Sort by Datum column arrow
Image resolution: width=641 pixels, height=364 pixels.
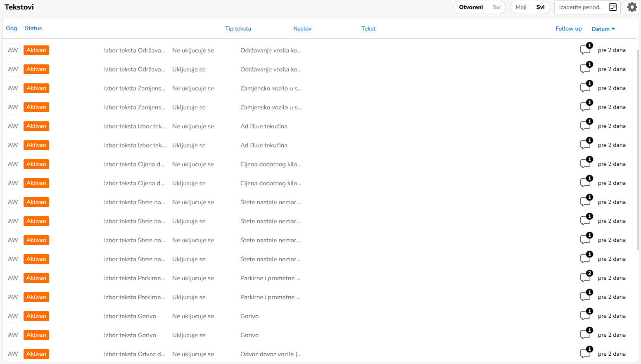pyautogui.click(x=613, y=28)
